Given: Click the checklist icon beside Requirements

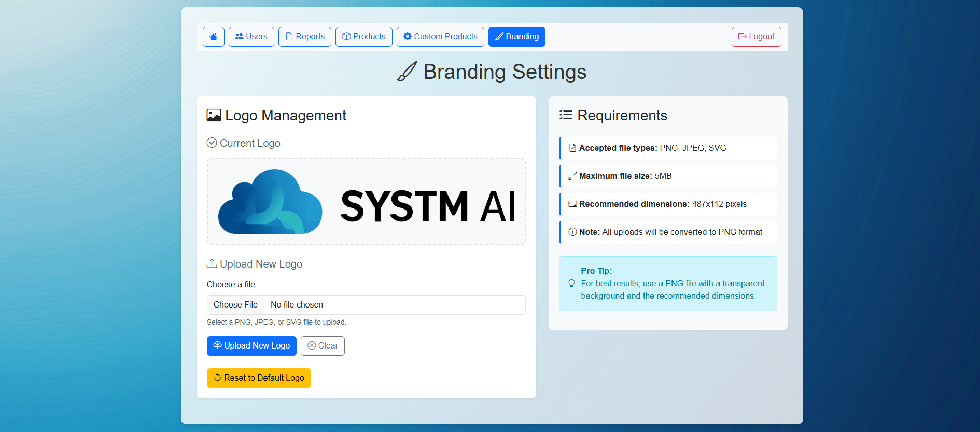Looking at the screenshot, I should pos(566,115).
